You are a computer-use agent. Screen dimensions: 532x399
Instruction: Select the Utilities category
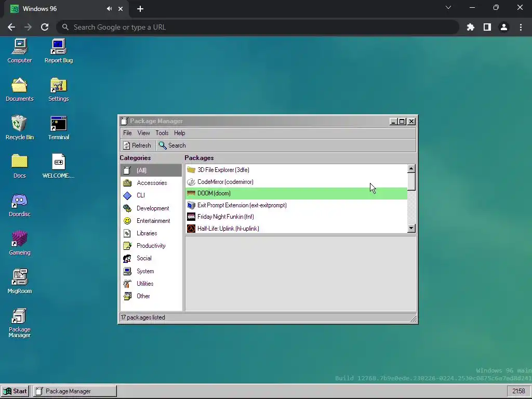(x=151, y=284)
